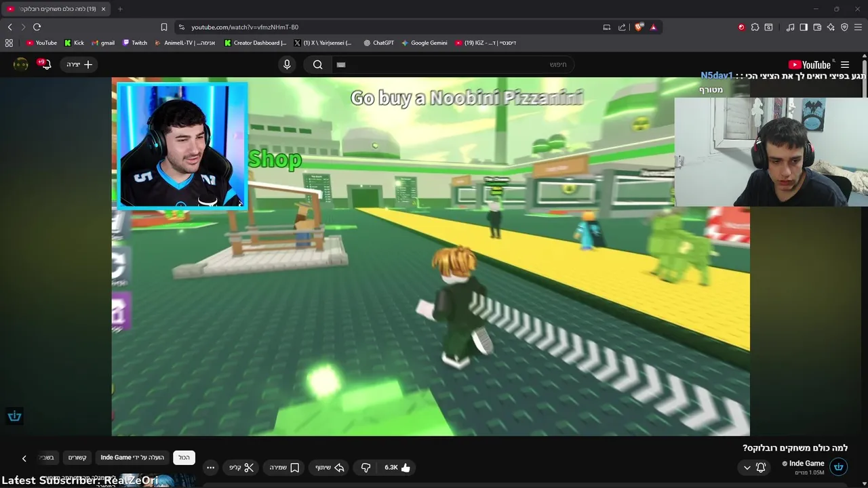
Task: Open YouTube notifications bell
Action: [45, 64]
